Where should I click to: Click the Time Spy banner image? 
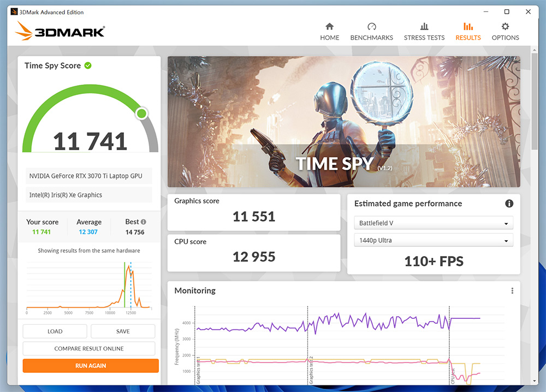coord(344,122)
